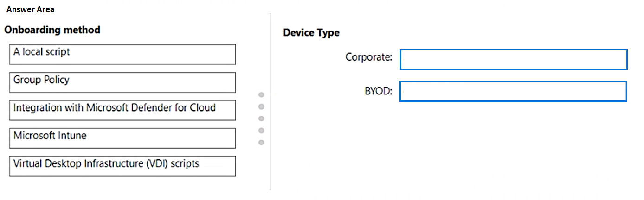Viewport: 644px width, 200px height.
Task: Click the BYOD answer box
Action: tap(513, 91)
